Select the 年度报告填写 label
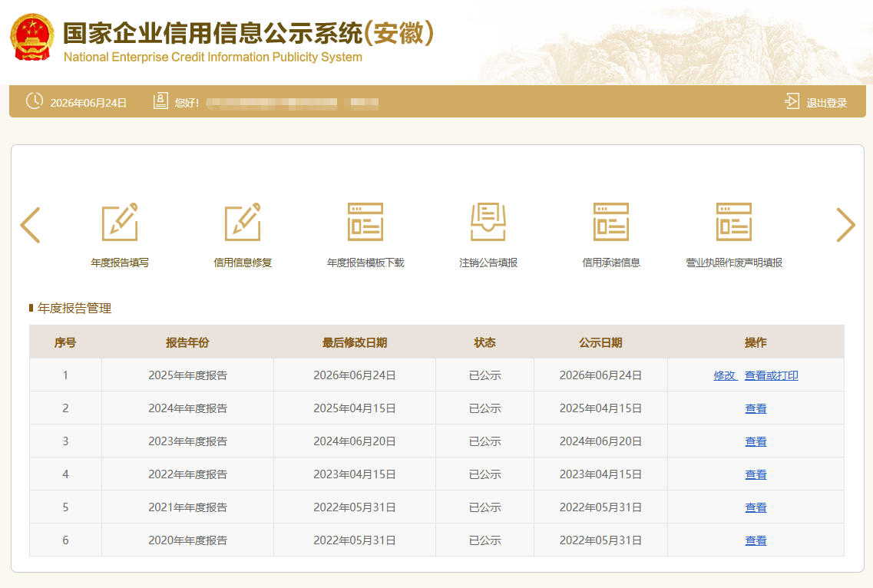This screenshot has height=588, width=873. coord(120,263)
